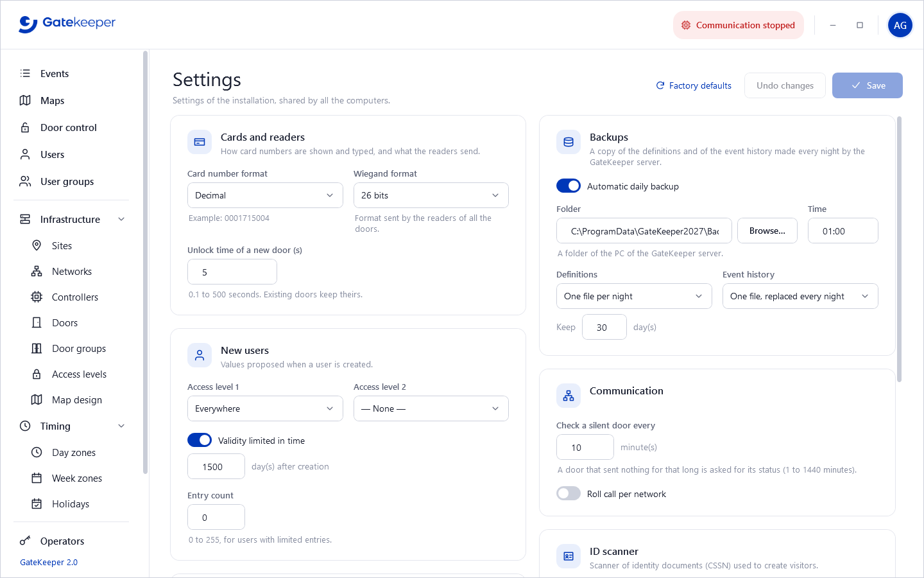Screen dimensions: 924x578
Task: Click Undo changes button
Action: coord(785,85)
